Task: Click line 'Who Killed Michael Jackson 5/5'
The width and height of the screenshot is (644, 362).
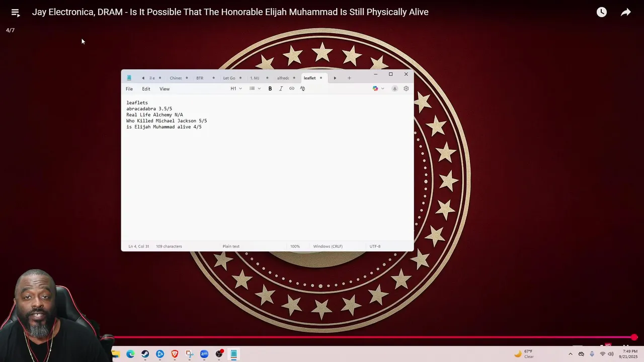Action: (x=167, y=121)
